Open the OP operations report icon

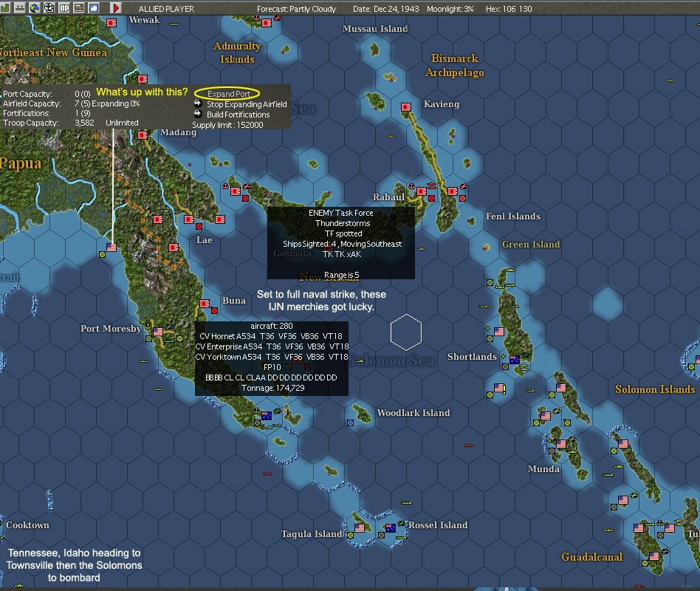click(x=64, y=8)
